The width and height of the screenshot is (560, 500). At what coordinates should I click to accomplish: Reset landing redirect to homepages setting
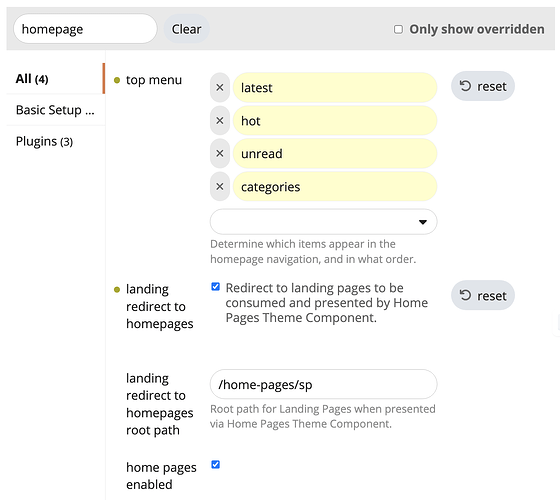[483, 295]
